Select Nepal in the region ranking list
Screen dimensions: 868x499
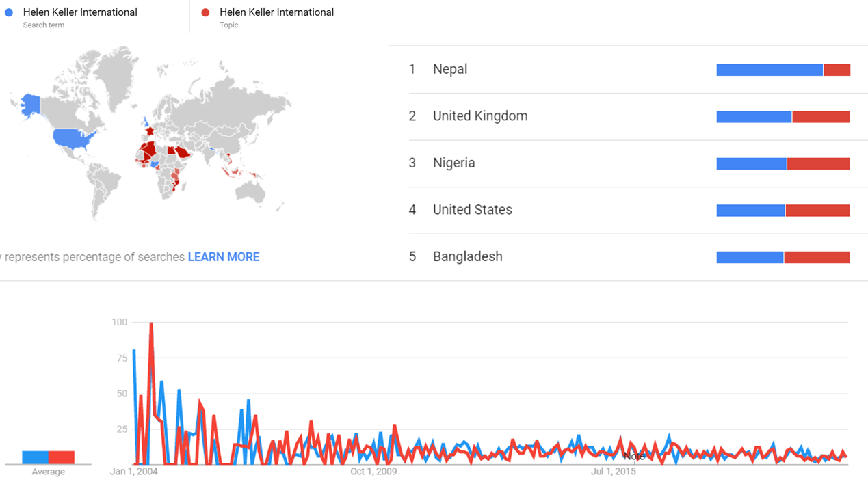pos(450,69)
